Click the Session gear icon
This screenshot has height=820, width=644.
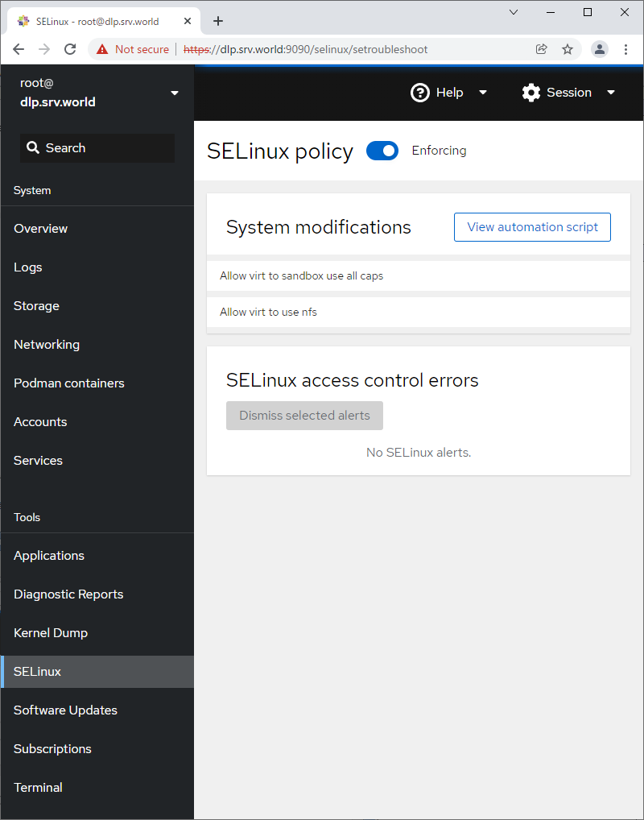pos(531,93)
